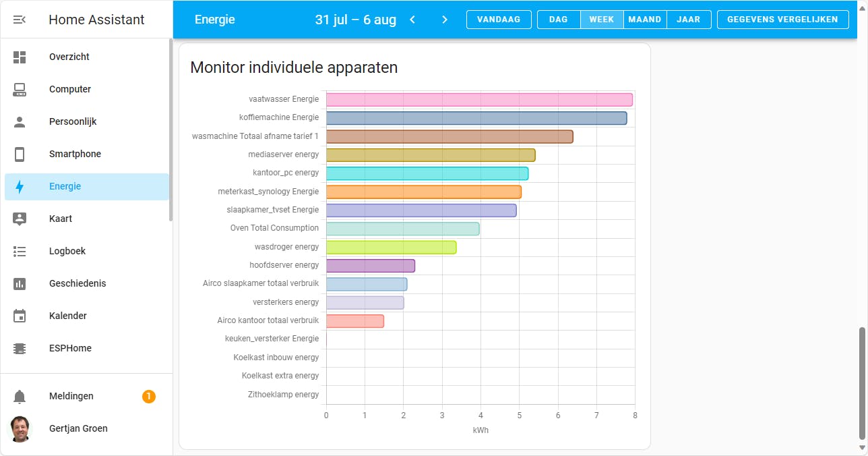The width and height of the screenshot is (868, 456).
Task: Click the meterkast_synology orange bar
Action: (424, 192)
